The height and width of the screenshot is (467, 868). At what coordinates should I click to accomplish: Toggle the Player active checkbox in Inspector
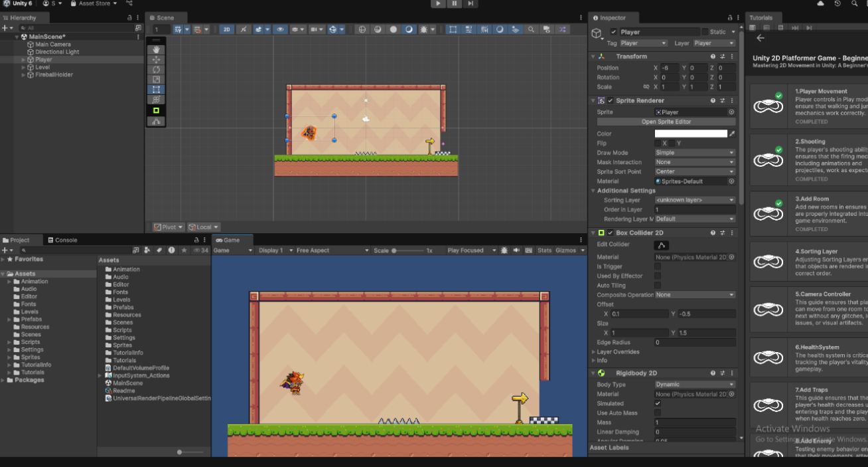[614, 32]
